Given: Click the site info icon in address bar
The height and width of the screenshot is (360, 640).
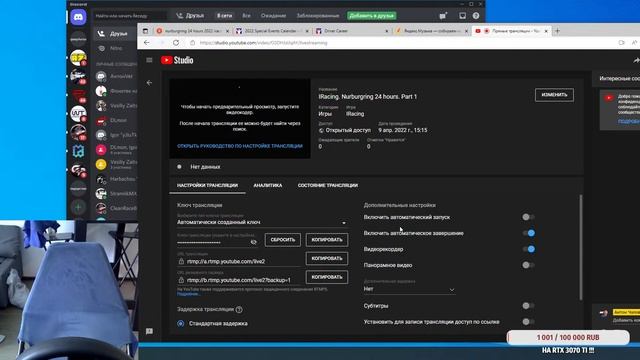Looking at the screenshot, I should pyautogui.click(x=193, y=42).
